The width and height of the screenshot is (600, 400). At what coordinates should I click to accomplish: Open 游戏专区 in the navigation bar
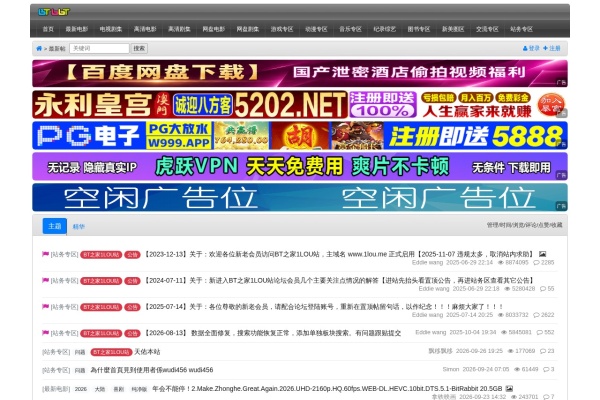tap(282, 29)
